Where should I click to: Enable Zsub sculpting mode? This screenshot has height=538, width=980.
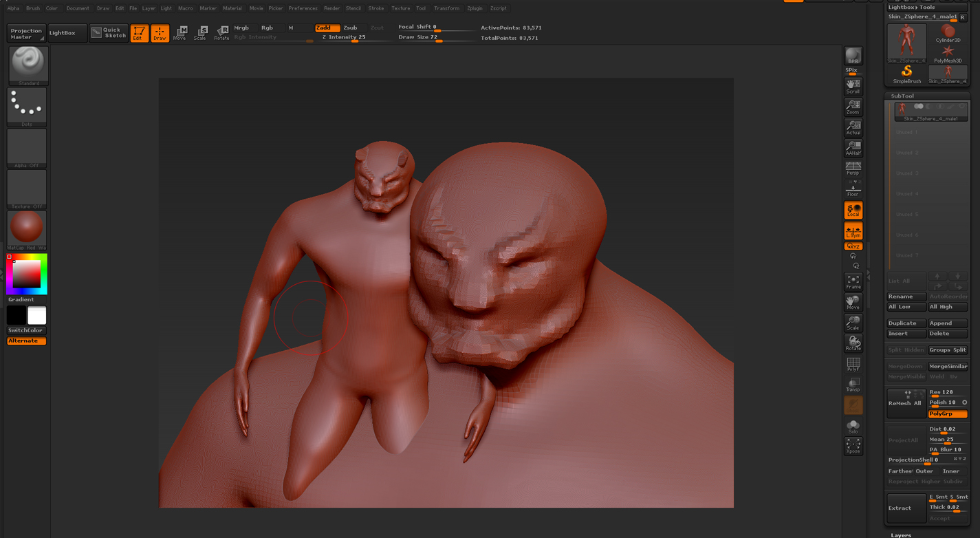pyautogui.click(x=351, y=28)
